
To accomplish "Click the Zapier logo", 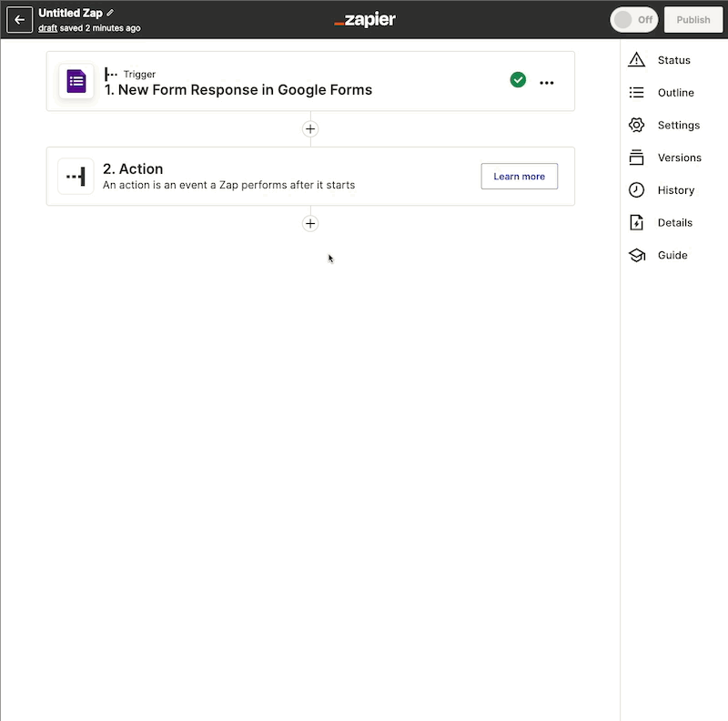I will [365, 19].
